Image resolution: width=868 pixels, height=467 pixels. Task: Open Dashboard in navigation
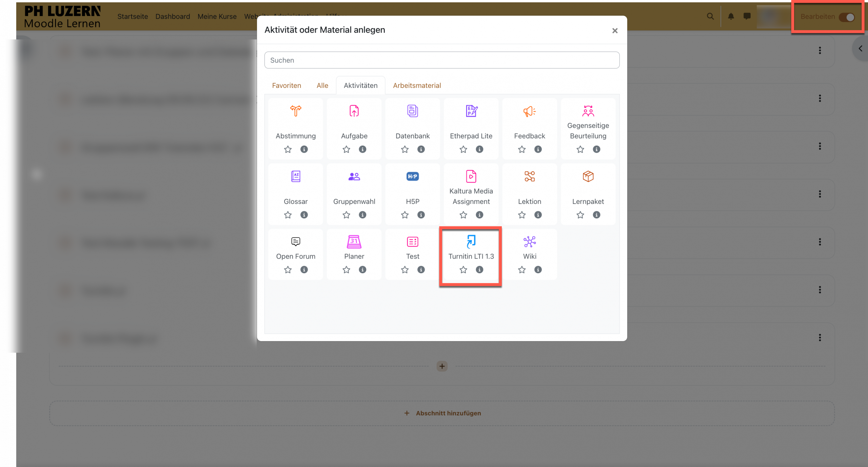click(x=173, y=16)
